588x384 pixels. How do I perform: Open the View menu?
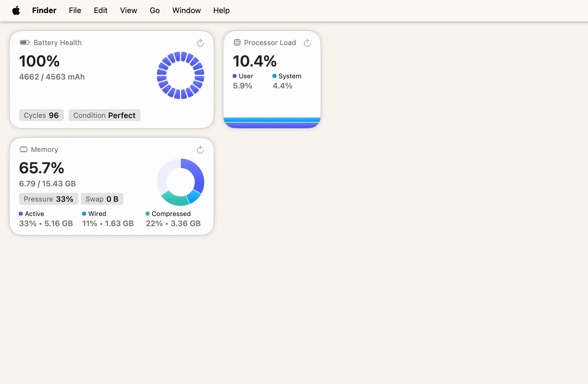click(x=128, y=10)
